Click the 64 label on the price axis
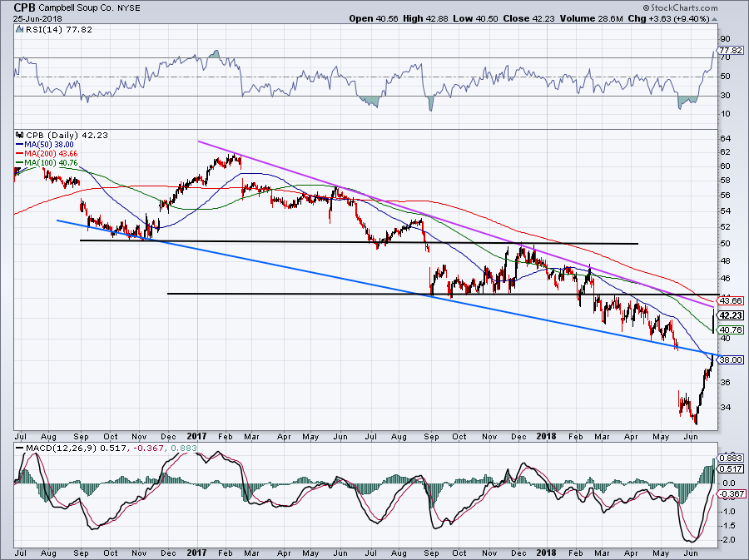The height and width of the screenshot is (560, 749). (725, 139)
